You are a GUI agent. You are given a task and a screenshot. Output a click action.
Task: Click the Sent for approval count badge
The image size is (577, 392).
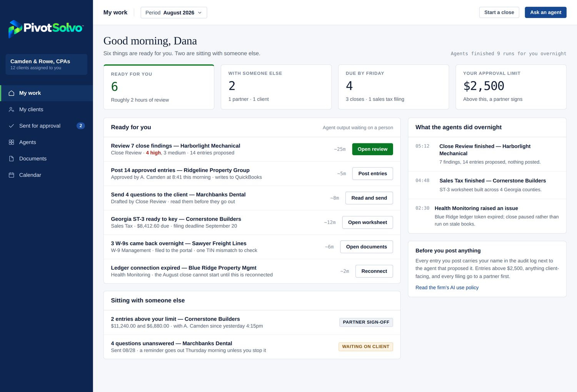tap(81, 126)
